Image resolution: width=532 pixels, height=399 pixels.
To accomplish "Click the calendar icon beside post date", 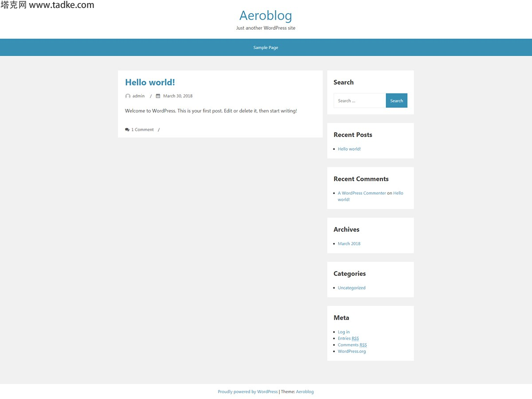I will (x=158, y=96).
